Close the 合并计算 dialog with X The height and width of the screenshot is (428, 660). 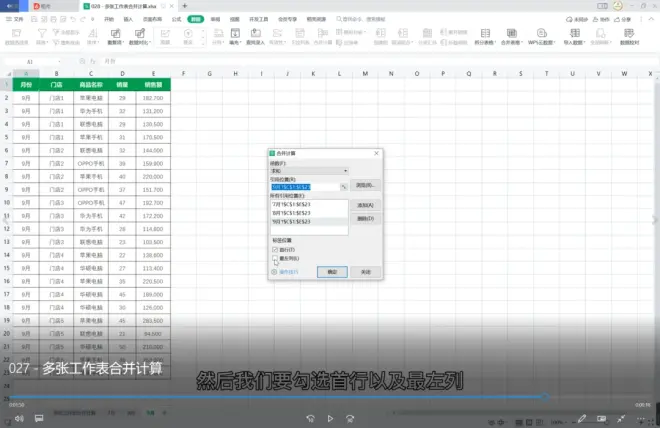click(376, 153)
